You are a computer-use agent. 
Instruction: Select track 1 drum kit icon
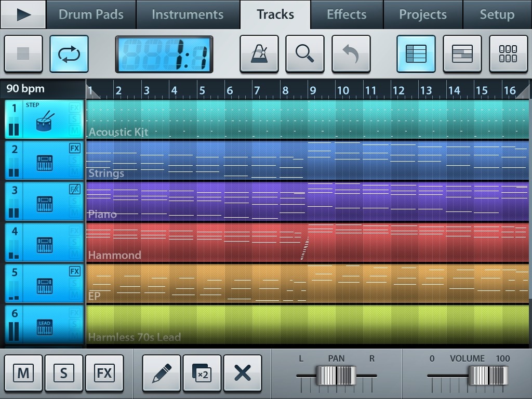coord(45,121)
